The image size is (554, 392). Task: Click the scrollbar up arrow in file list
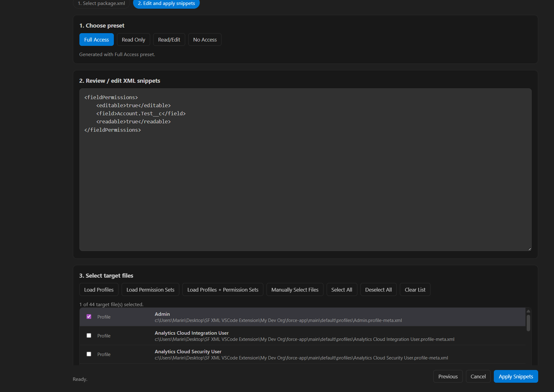tap(528, 311)
